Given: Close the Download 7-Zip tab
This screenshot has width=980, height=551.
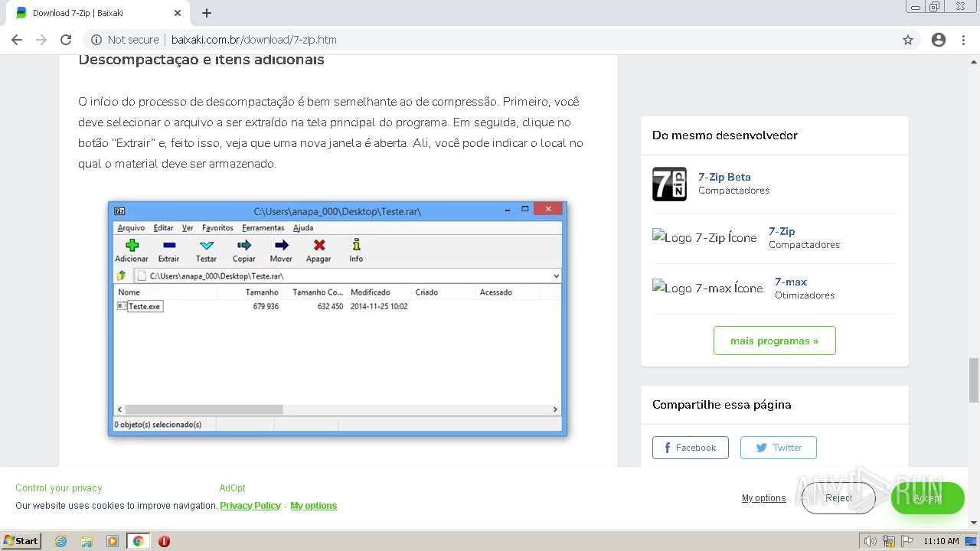Looking at the screenshot, I should pos(178,13).
